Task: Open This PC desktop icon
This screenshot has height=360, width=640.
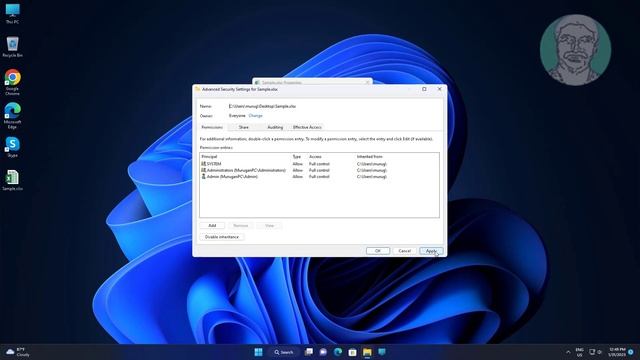Action: [x=12, y=13]
